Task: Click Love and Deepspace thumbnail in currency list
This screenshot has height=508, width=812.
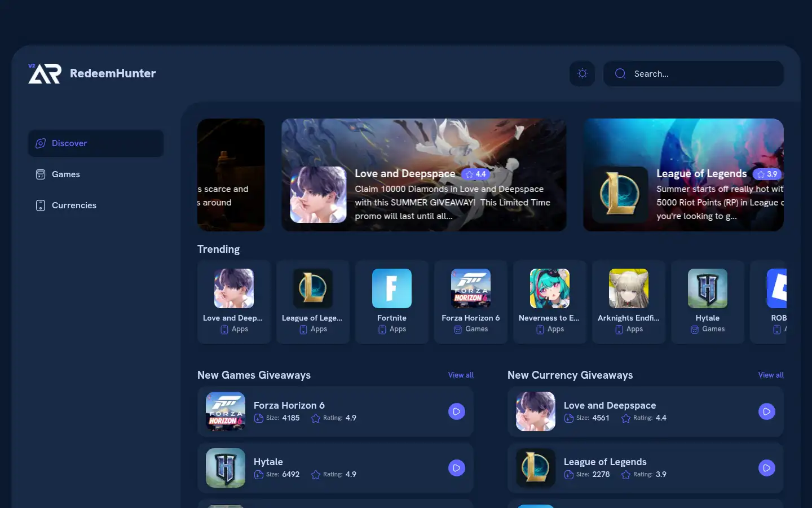Action: tap(536, 411)
